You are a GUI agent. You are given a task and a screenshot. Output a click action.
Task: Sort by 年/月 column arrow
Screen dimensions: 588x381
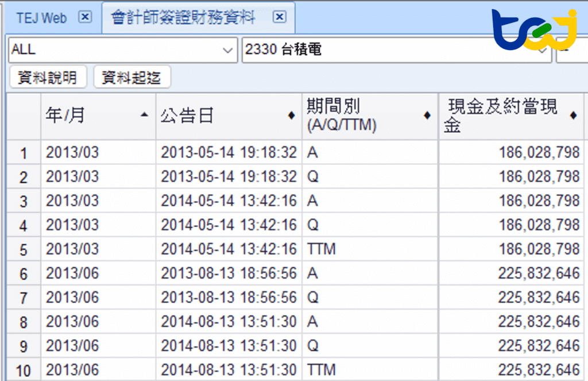144,116
